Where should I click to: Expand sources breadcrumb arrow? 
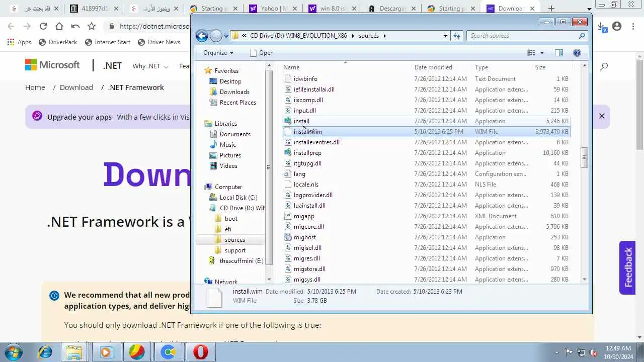coord(384,36)
